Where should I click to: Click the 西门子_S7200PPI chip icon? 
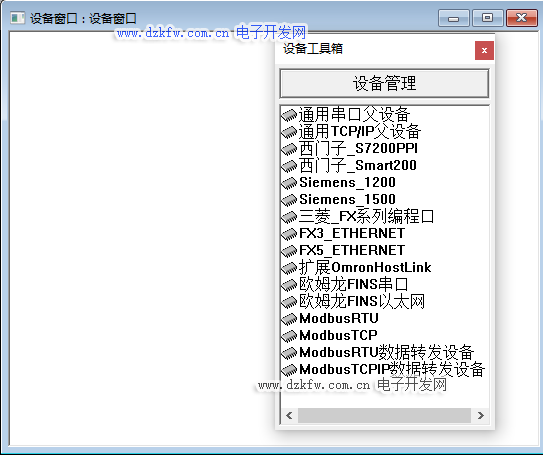(289, 149)
